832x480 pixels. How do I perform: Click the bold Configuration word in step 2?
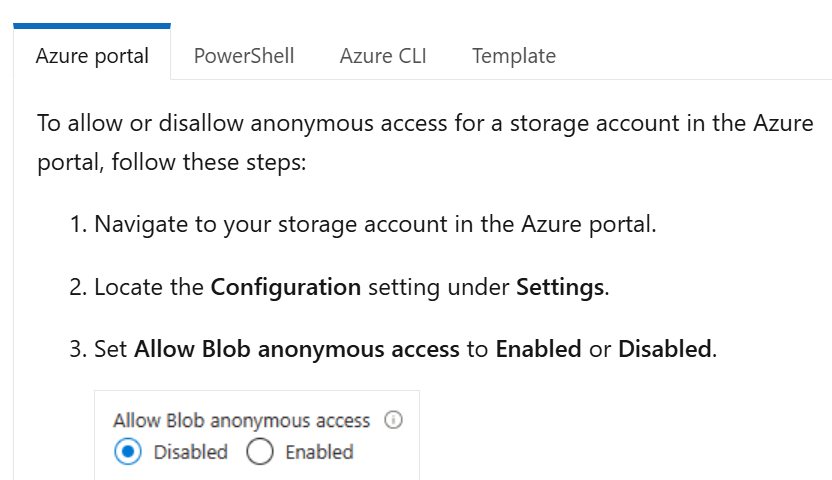[x=285, y=287]
